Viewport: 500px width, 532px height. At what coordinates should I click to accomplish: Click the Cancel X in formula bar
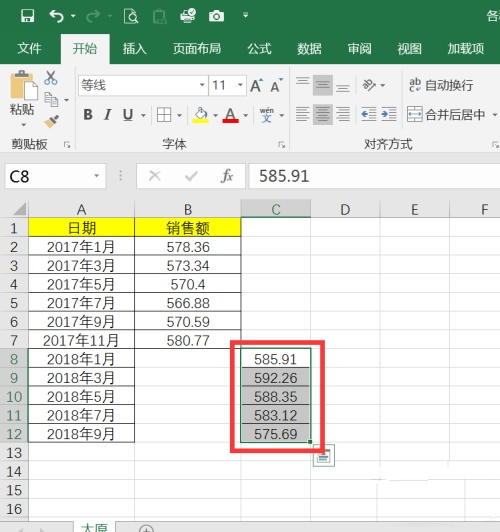point(155,176)
